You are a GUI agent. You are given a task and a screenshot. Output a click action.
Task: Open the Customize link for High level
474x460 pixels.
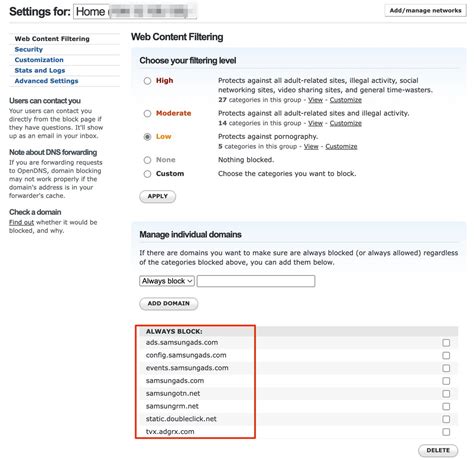tap(346, 100)
